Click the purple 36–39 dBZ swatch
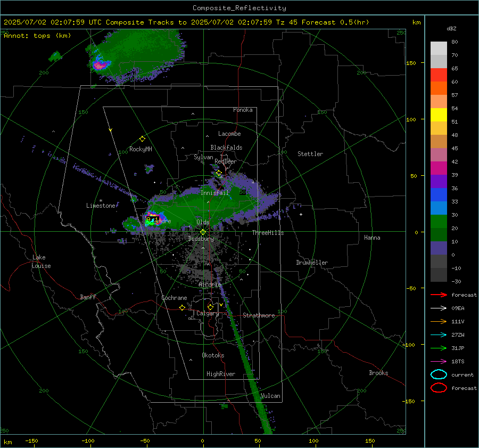The image size is (479, 448). (439, 182)
